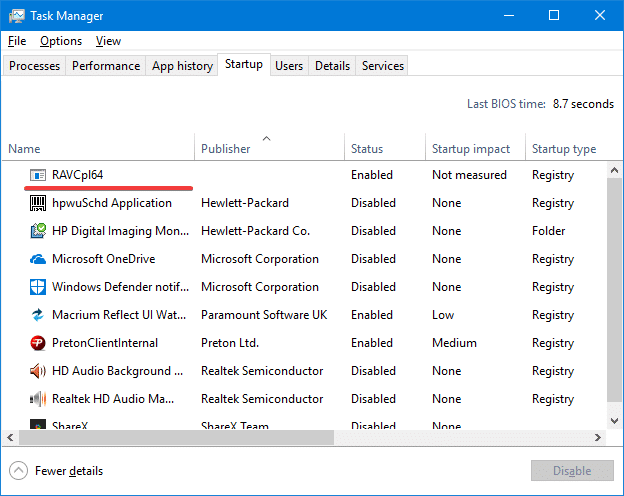Open the View menu

pyautogui.click(x=108, y=41)
